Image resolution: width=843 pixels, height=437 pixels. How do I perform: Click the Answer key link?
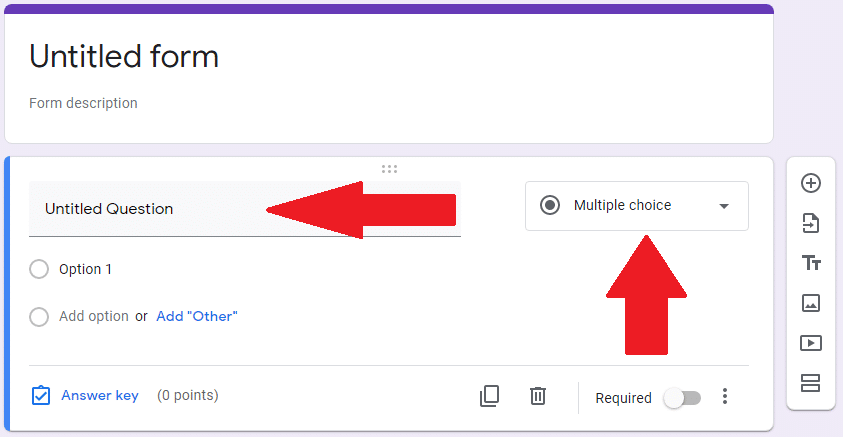click(99, 395)
